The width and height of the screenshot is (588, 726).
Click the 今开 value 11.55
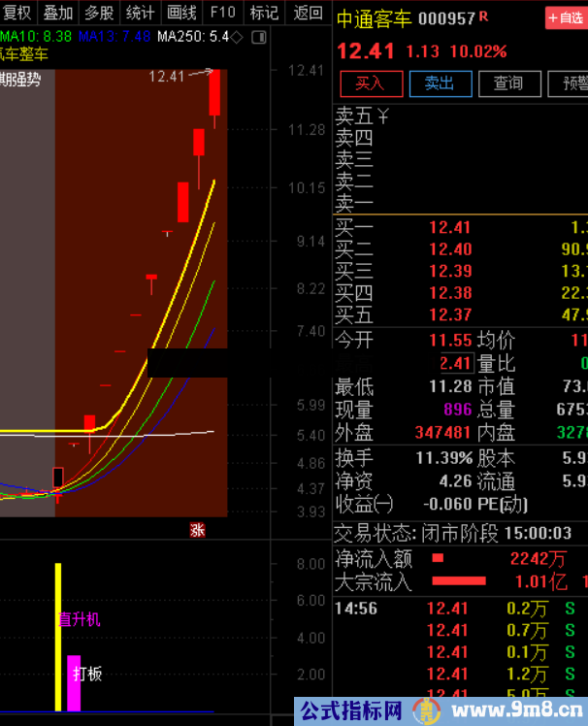click(x=450, y=341)
